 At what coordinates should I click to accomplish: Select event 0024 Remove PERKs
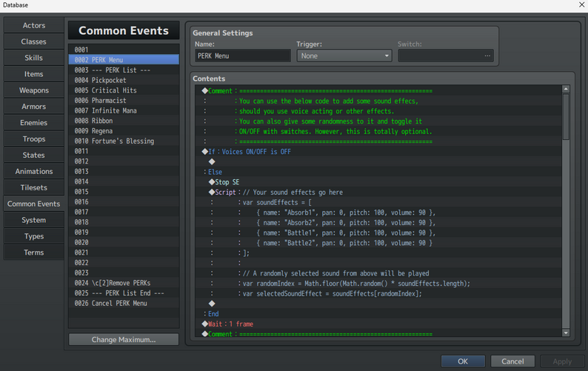124,282
